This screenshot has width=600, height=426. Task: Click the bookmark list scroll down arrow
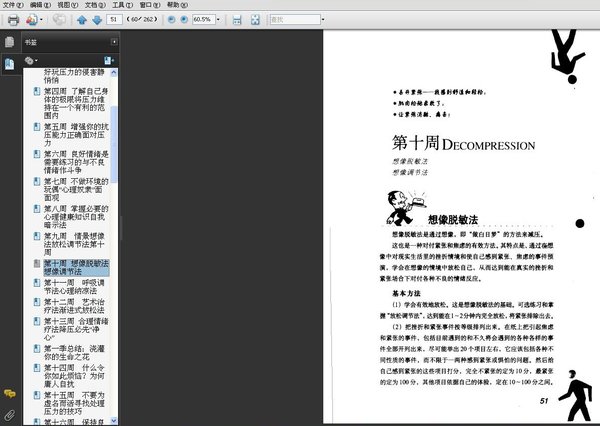click(114, 421)
